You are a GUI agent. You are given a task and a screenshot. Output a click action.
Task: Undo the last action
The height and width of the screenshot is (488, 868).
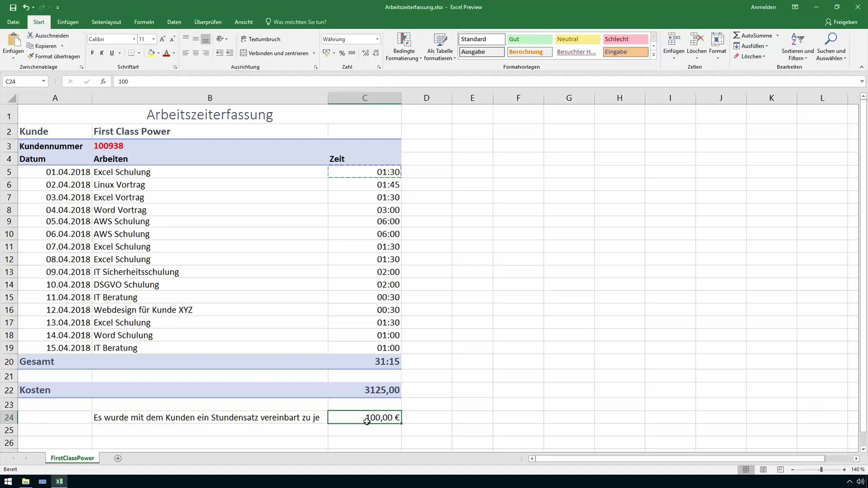(x=26, y=7)
